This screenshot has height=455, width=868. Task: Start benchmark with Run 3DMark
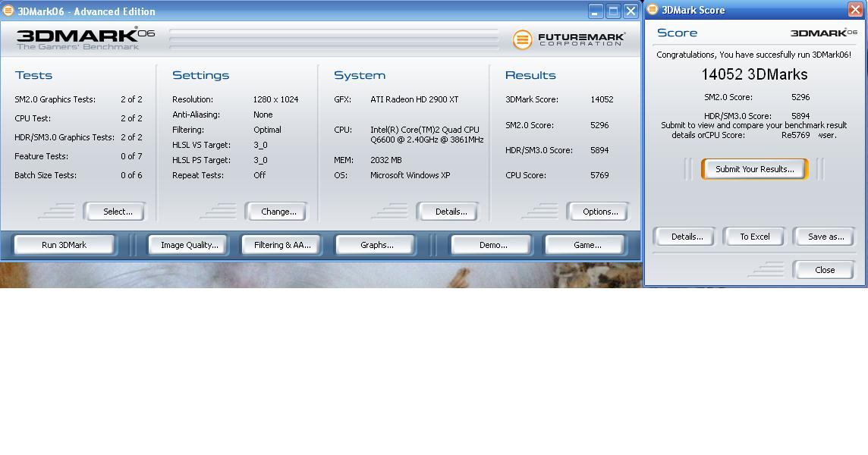pos(64,245)
